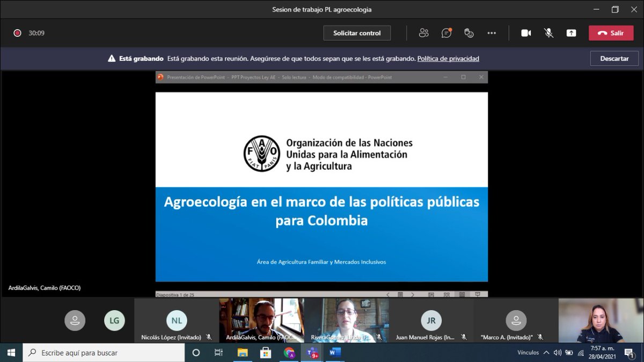Dismiss the recording banner with Descartar

[x=614, y=59]
